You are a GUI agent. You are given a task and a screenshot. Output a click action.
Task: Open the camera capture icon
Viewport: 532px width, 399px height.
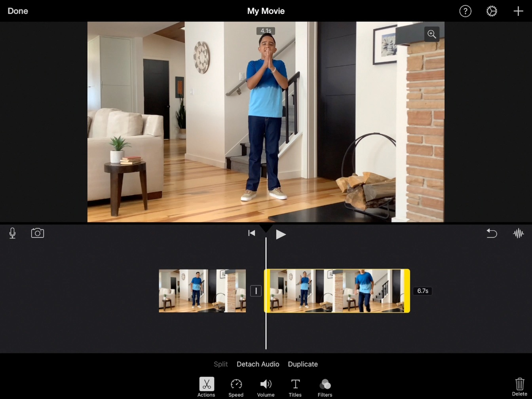pyautogui.click(x=38, y=233)
